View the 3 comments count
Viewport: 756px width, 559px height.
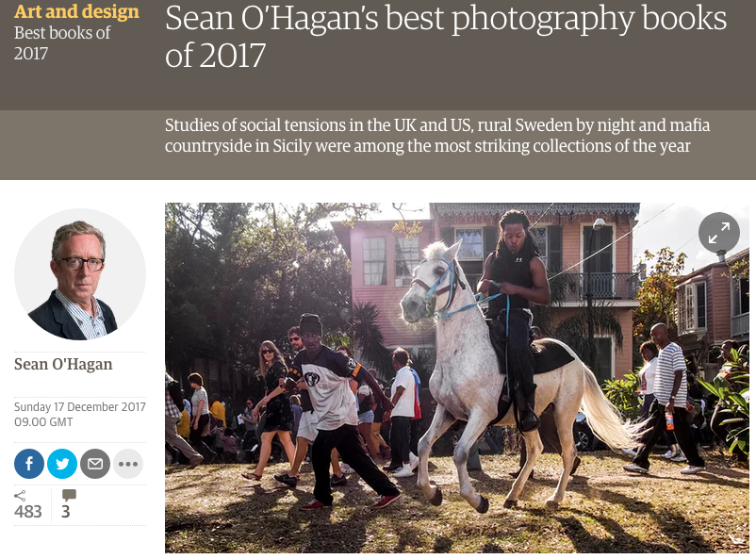[x=66, y=511]
